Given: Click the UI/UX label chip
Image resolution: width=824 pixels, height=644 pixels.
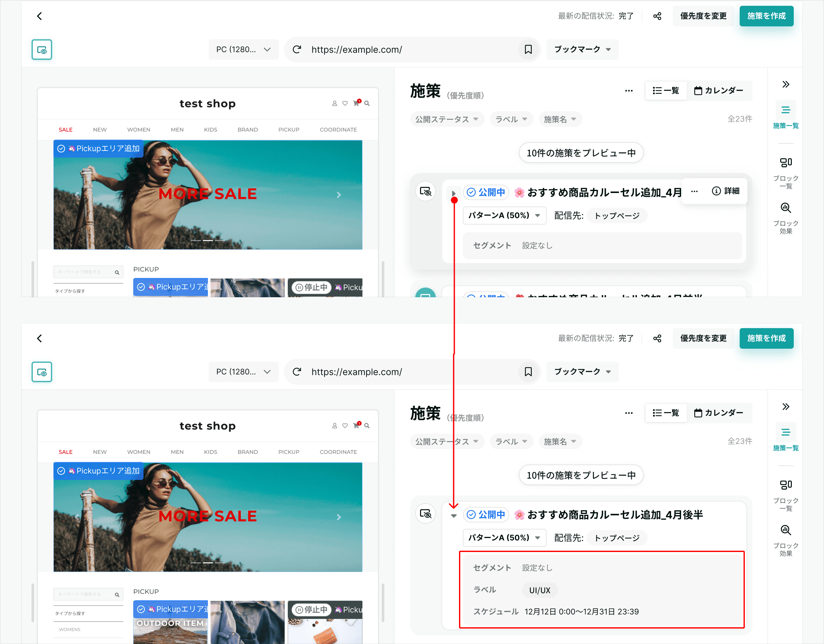Looking at the screenshot, I should [539, 590].
